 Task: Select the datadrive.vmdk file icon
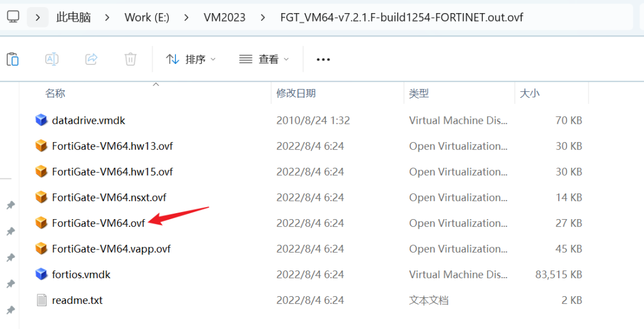[x=41, y=120]
